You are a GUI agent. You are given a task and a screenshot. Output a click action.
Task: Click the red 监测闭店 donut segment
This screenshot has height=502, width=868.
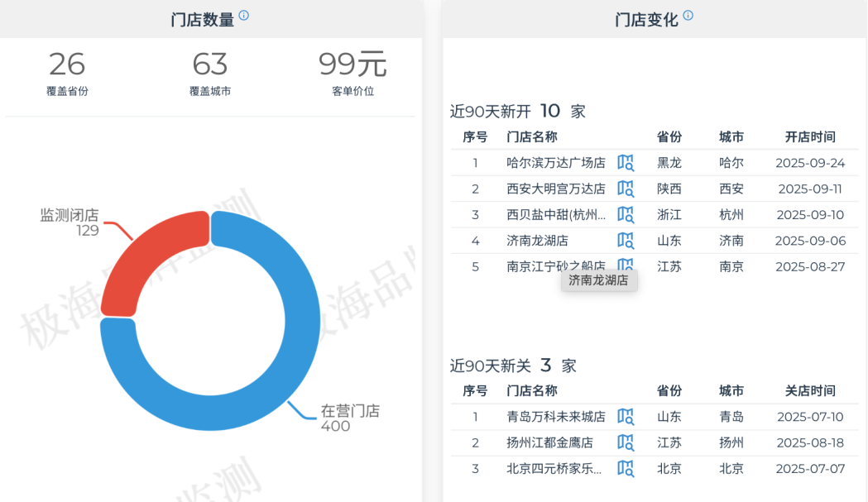137,248
